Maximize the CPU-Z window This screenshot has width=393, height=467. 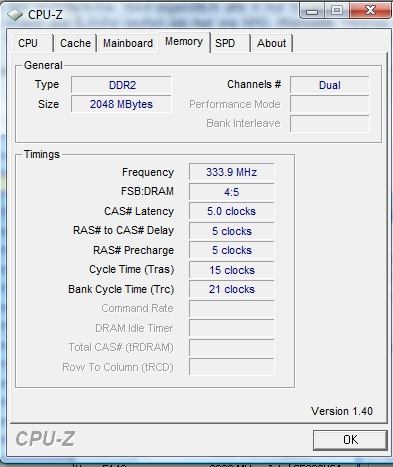tap(337, 11)
